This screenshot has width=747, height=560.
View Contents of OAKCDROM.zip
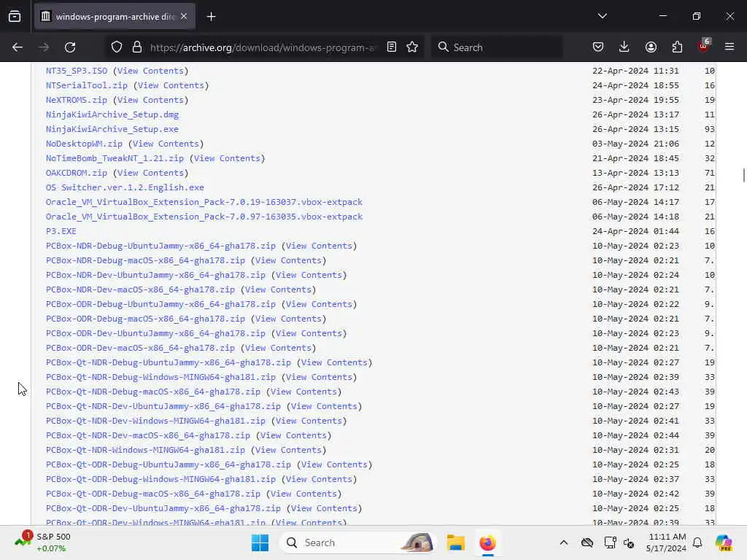(150, 173)
